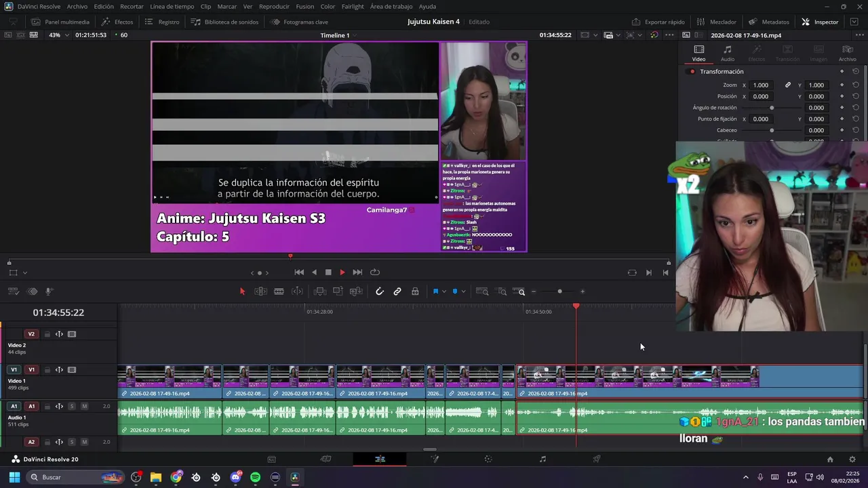Click the timeline zoom slider handle
868x488 pixels.
(x=559, y=291)
